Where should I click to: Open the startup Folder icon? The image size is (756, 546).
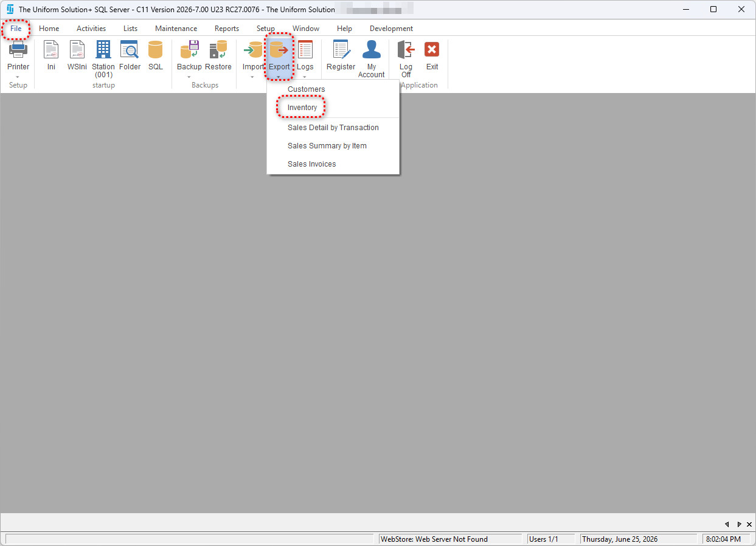point(130,50)
